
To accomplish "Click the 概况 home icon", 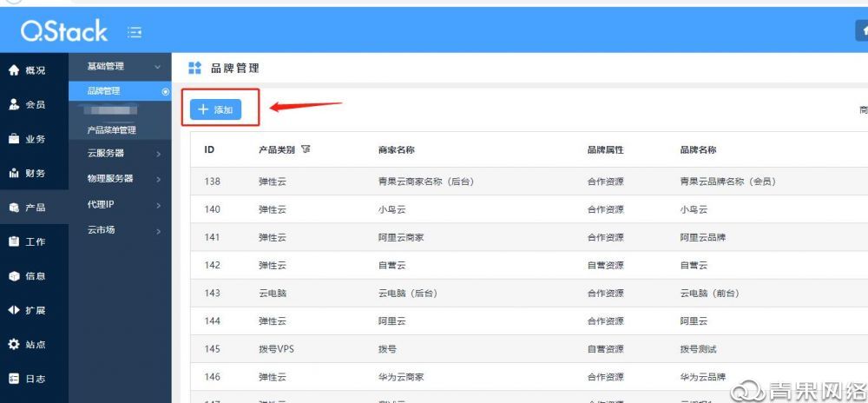I will click(x=14, y=70).
